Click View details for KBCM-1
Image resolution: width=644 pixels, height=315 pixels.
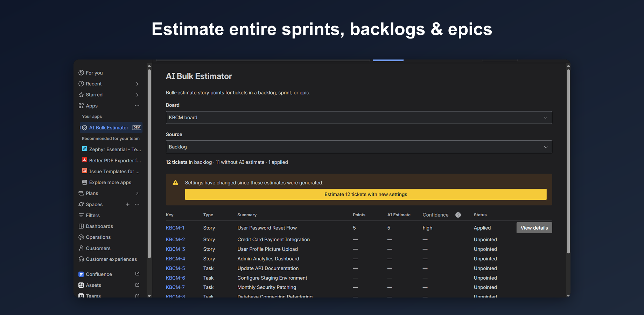coord(534,228)
